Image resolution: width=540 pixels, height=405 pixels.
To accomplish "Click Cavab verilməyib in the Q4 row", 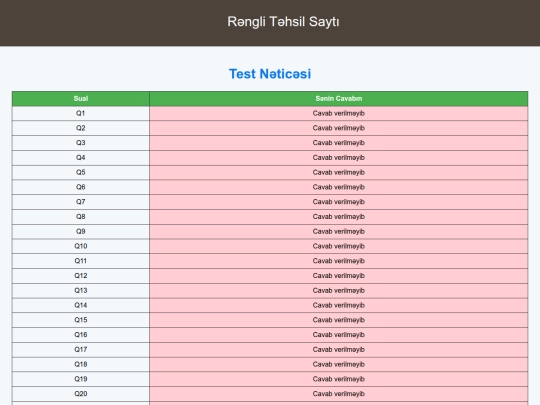I will coord(339,158).
